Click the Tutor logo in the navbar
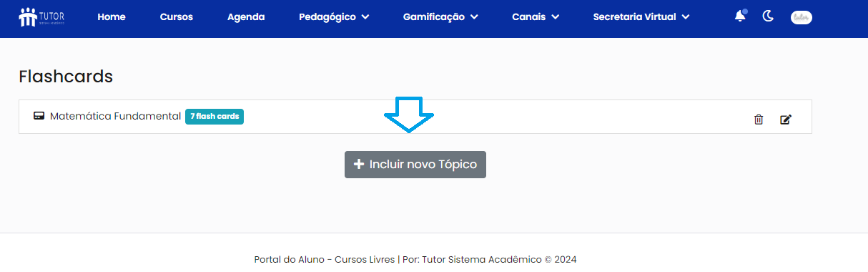868x272 pixels. click(42, 16)
